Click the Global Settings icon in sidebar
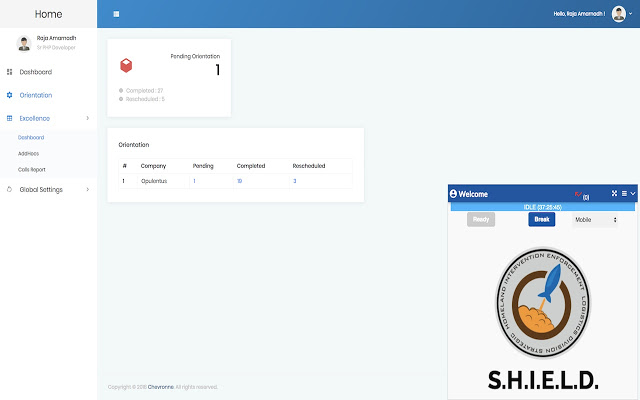The width and height of the screenshot is (640, 400). coord(9,189)
